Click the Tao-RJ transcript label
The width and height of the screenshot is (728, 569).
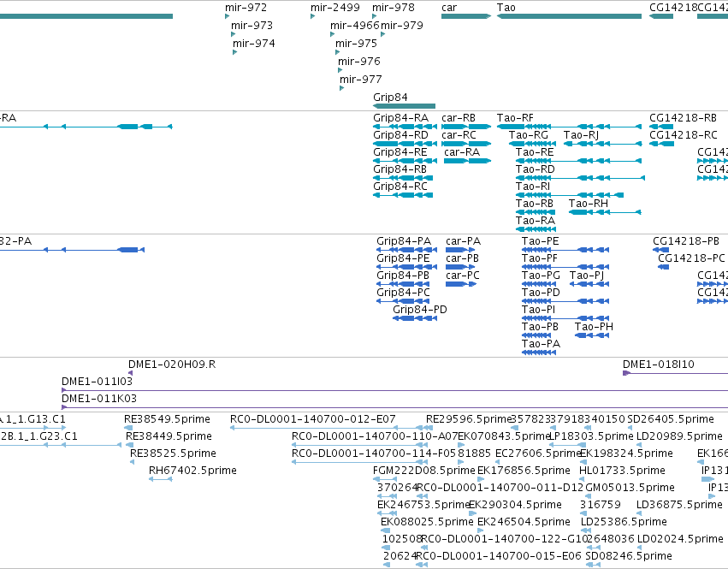click(581, 134)
